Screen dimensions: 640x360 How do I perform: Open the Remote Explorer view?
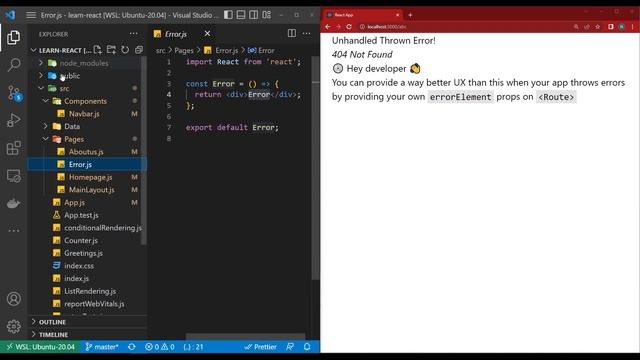click(13, 176)
